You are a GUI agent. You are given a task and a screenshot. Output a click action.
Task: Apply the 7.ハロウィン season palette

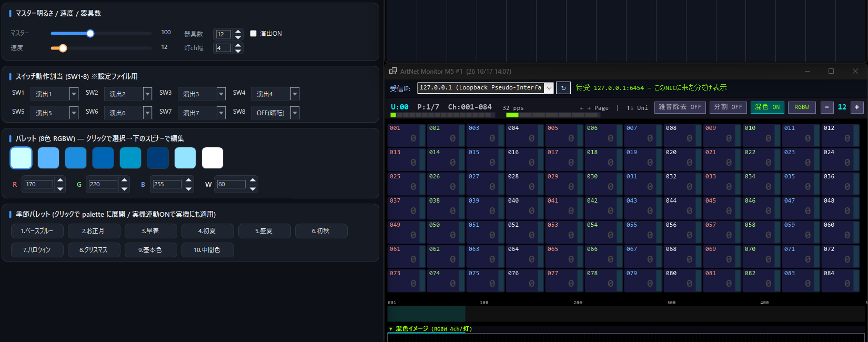point(37,250)
